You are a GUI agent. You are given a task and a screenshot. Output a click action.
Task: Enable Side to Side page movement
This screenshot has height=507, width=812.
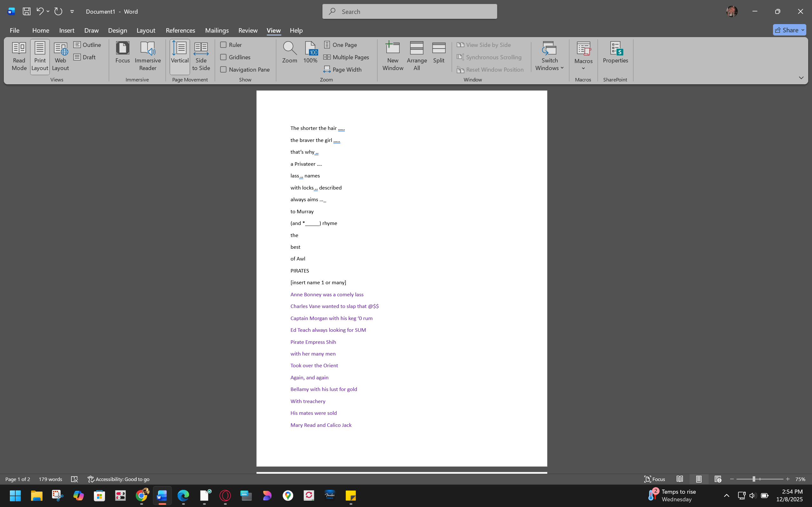201,56
